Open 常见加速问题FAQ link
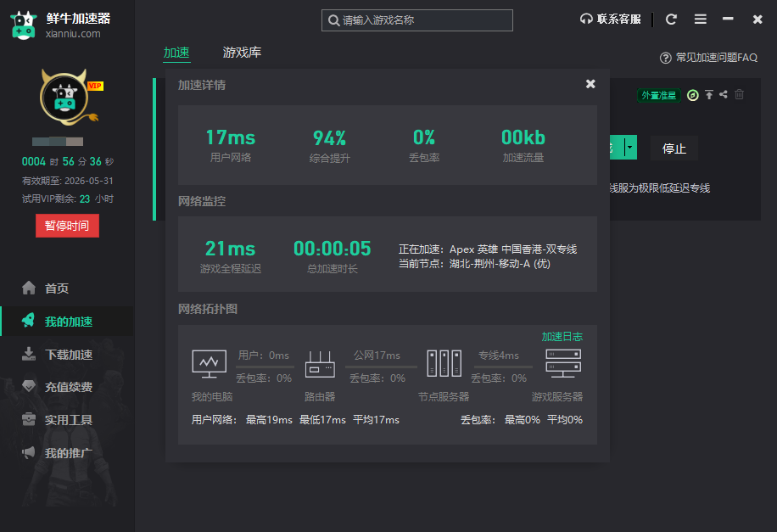 click(708, 58)
